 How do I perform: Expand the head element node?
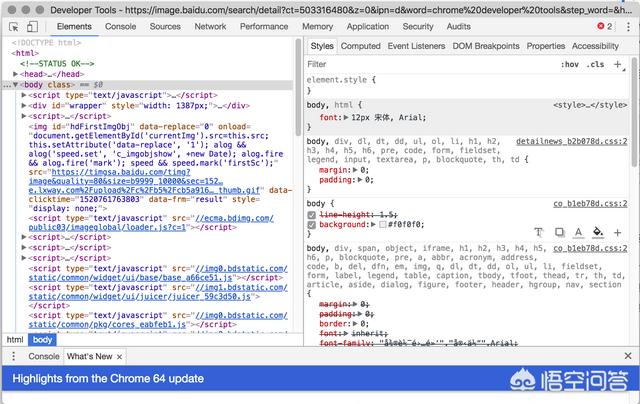pyautogui.click(x=16, y=74)
